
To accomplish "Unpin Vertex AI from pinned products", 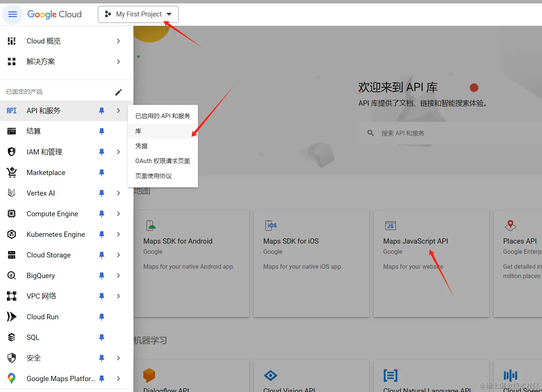I will 102,193.
